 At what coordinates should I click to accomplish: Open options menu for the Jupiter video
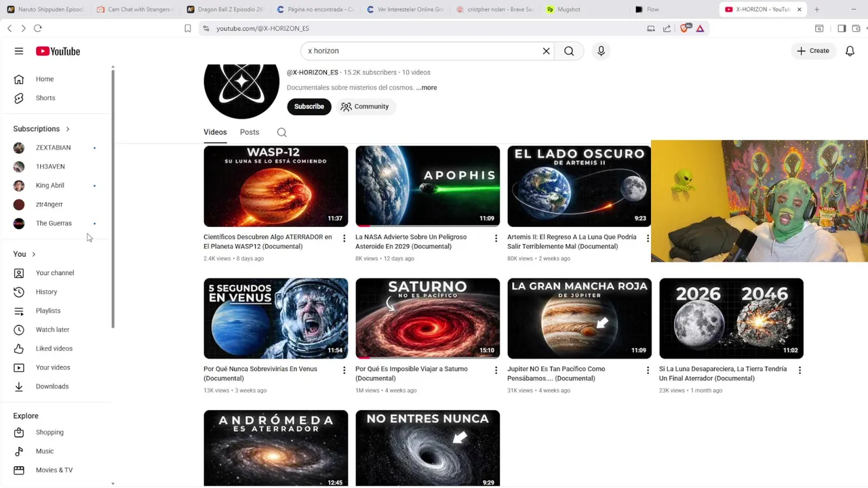click(648, 371)
